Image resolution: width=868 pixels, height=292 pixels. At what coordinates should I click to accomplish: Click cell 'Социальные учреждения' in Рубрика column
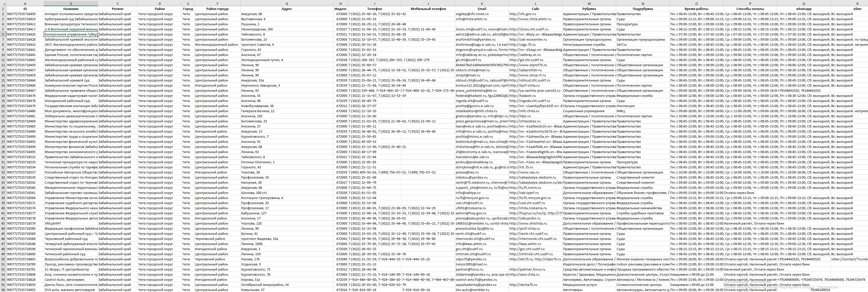point(589,111)
